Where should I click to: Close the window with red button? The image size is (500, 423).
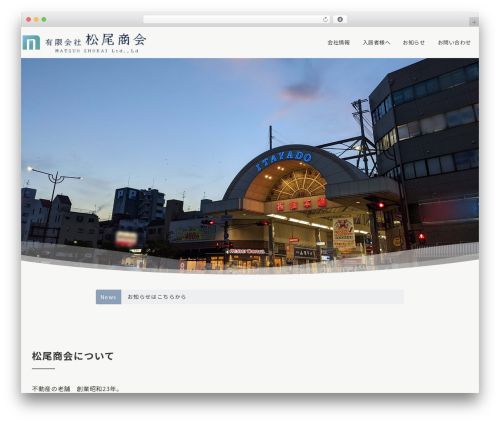(29, 20)
